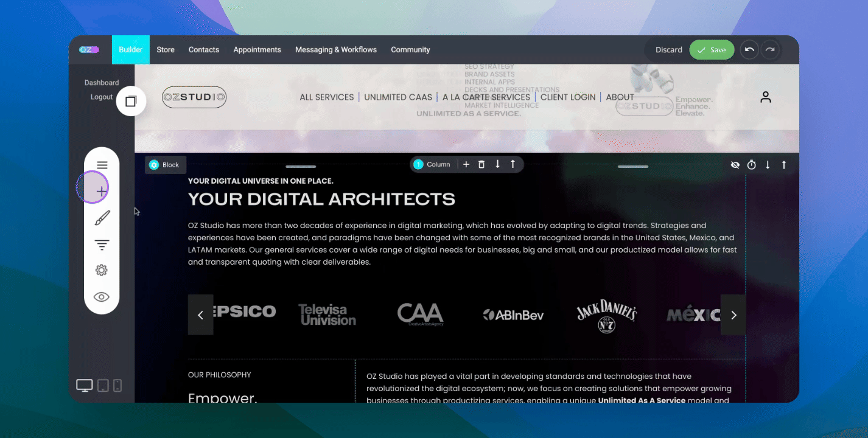
Task: Switch to tablet view
Action: [x=103, y=386]
